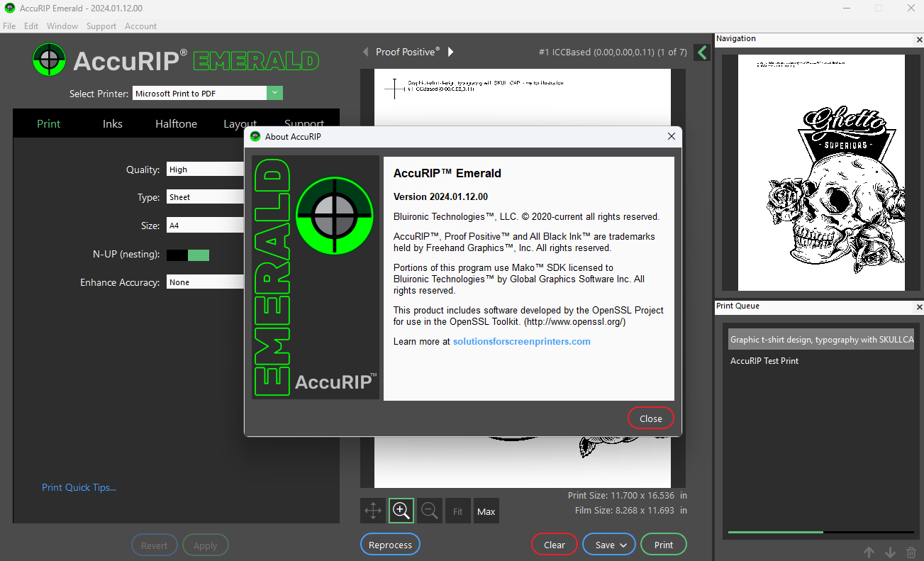
Task: Close the Print Queue panel
Action: tap(920, 307)
